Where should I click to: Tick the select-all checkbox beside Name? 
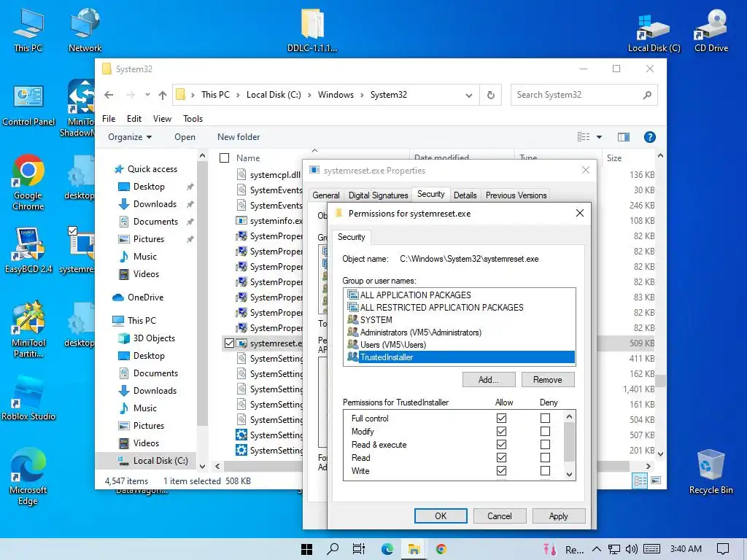pos(225,157)
